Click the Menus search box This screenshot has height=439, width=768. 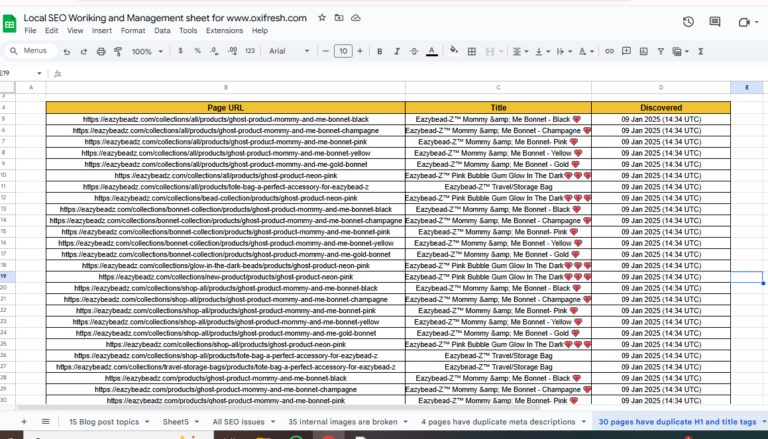coord(31,51)
